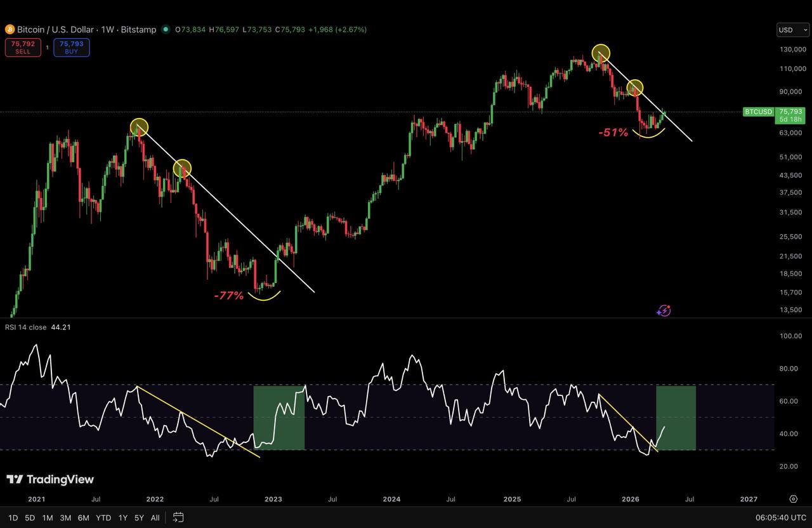Screen dimensions: 812x528
Task: Click the BTCUSD countdown label on the price axis
Action: click(759, 112)
